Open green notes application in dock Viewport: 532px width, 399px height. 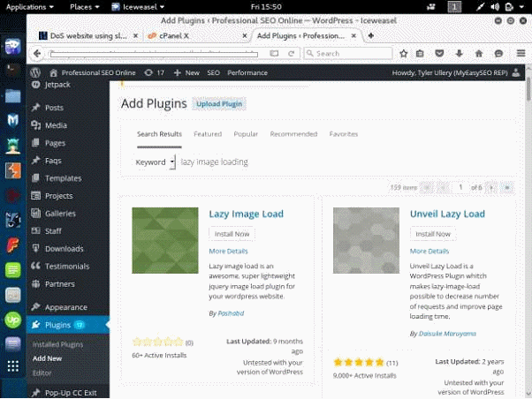pyautogui.click(x=13, y=270)
